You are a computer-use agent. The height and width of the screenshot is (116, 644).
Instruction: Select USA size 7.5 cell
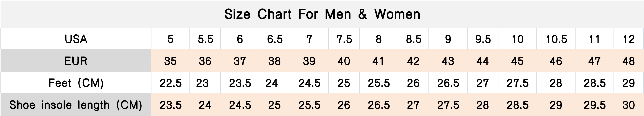tap(344, 39)
